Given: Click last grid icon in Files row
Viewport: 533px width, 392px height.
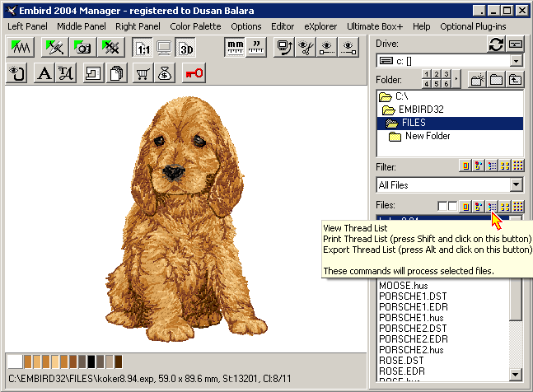Looking at the screenshot, I should point(518,206).
